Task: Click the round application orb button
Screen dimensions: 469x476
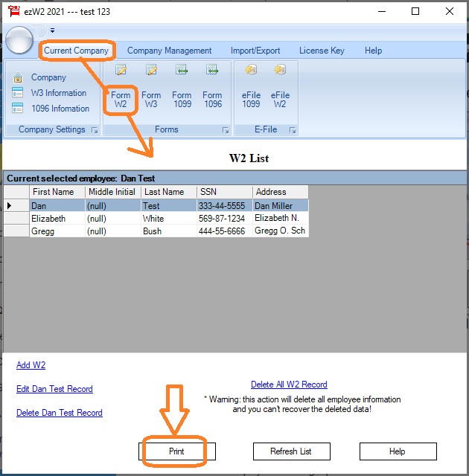Action: coord(19,39)
